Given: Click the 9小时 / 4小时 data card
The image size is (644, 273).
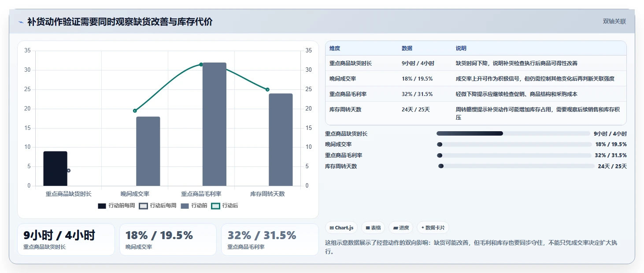Looking at the screenshot, I should [66, 240].
